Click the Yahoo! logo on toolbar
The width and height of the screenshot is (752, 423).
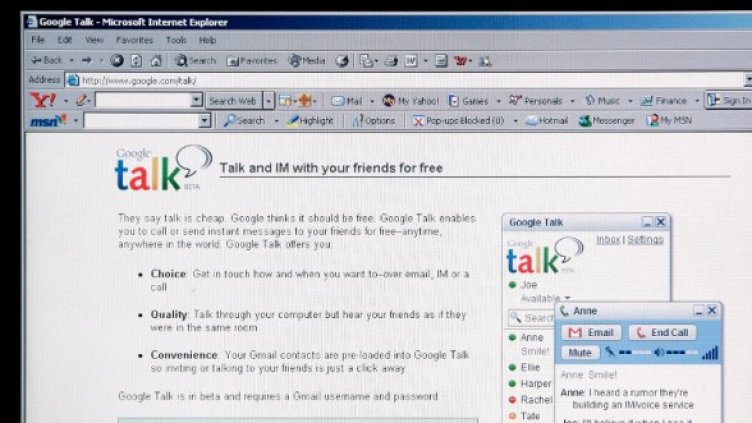click(43, 100)
